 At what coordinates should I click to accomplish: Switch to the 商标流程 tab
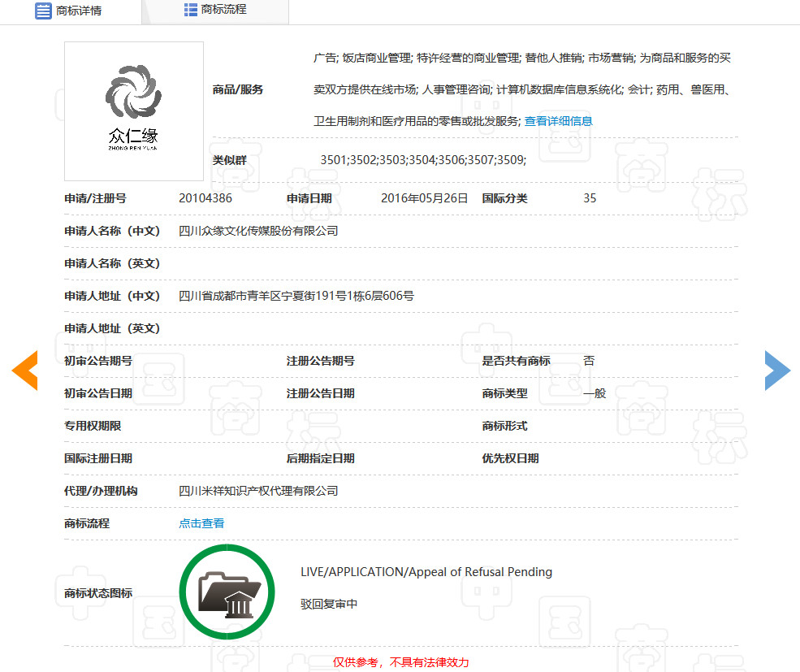216,11
